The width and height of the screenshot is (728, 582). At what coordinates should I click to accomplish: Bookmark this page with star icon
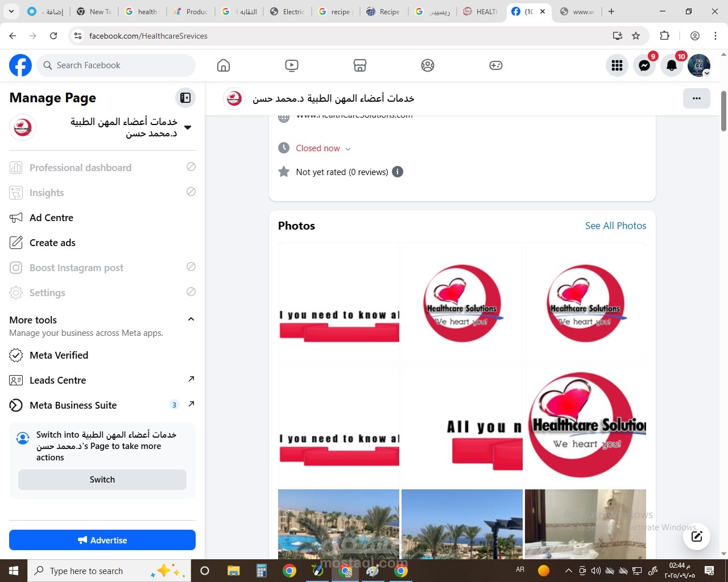636,36
